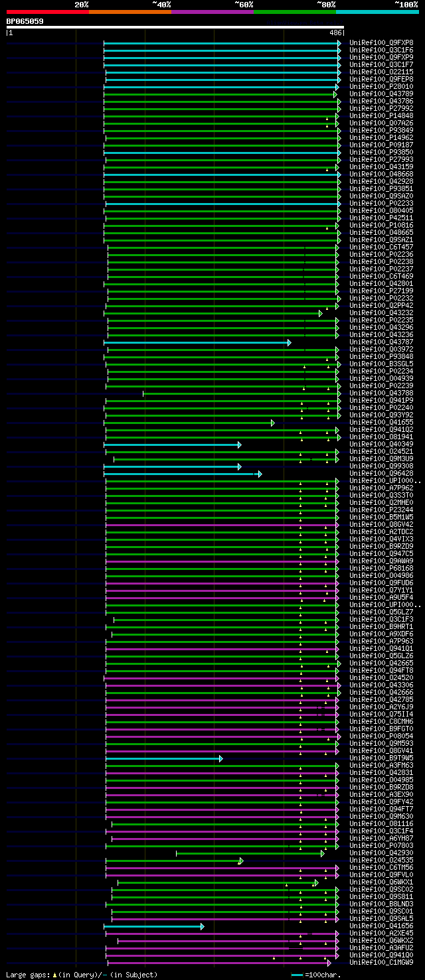The image size is (425, 980).
Task: Click the UniRef100_Q43789 label
Action: [381, 94]
